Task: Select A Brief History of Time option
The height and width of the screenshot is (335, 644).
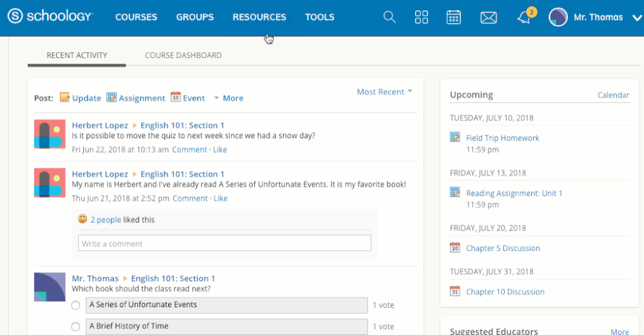Action: [75, 327]
